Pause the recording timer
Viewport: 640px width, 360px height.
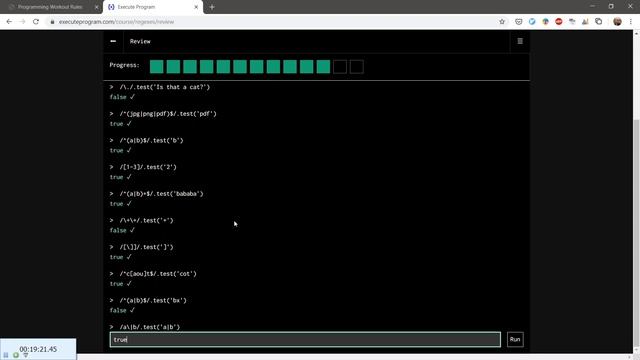click(x=6, y=355)
